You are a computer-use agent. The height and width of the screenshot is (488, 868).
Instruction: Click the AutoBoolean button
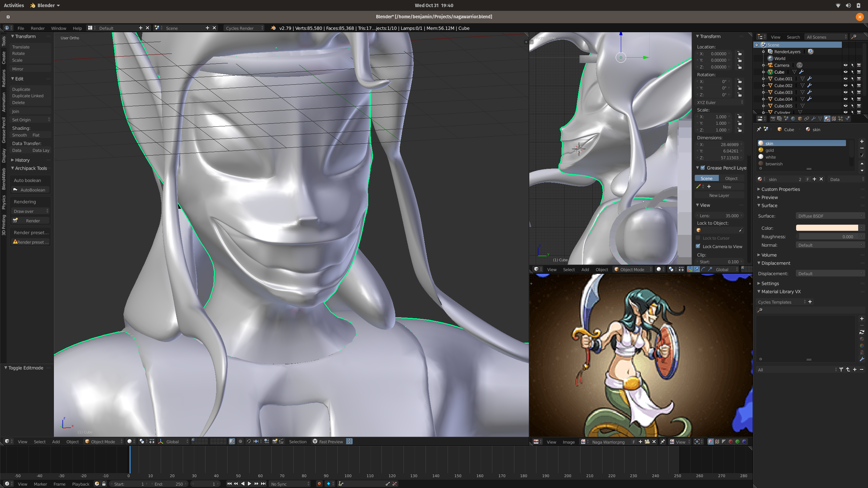tap(30, 190)
